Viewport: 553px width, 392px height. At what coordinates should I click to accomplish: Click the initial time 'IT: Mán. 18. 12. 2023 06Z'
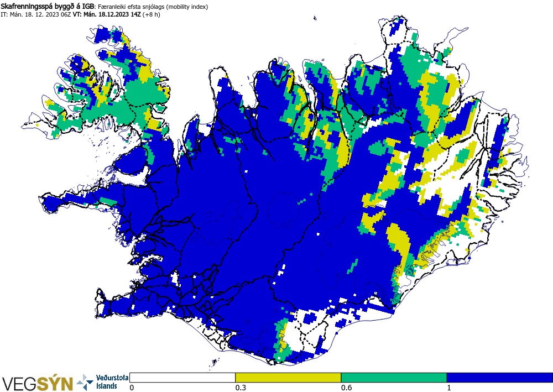36,14
